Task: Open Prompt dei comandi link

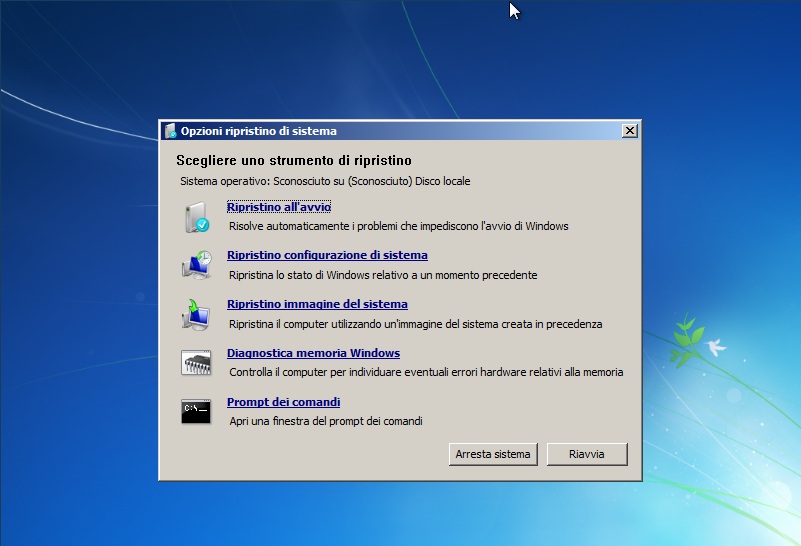Action: (x=284, y=402)
